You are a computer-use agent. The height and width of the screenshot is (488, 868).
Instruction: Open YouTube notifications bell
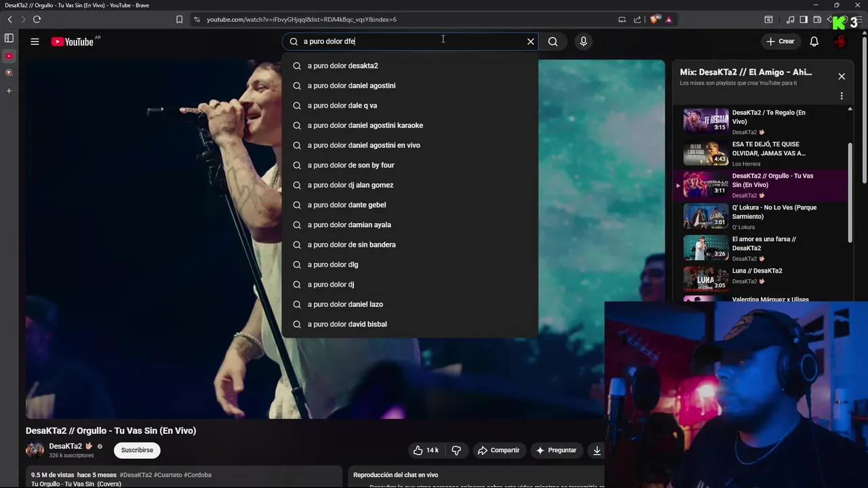click(814, 41)
